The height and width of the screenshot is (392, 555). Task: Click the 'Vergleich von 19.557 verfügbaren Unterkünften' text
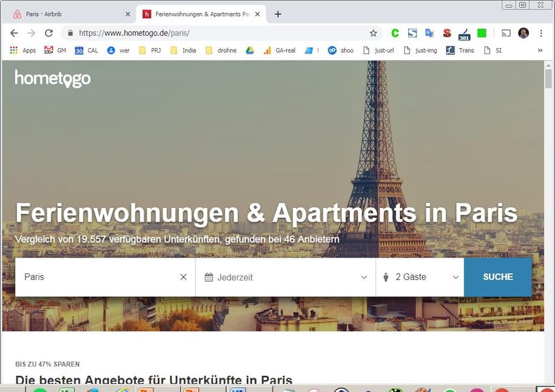click(117, 239)
